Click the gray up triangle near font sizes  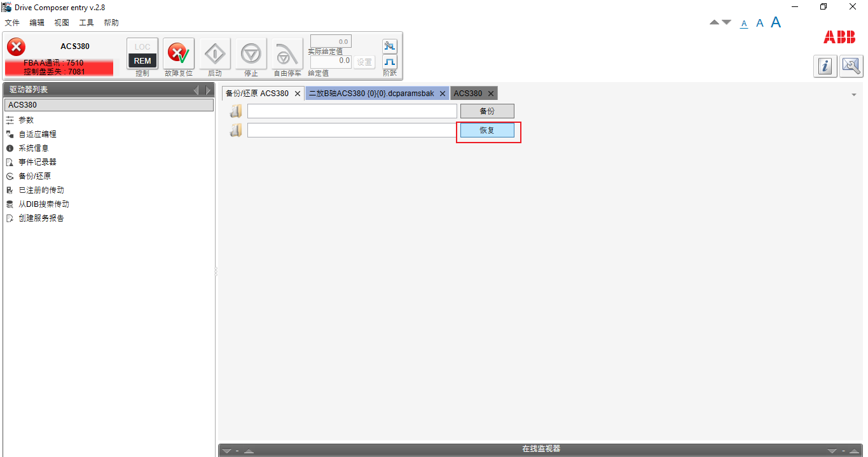715,22
